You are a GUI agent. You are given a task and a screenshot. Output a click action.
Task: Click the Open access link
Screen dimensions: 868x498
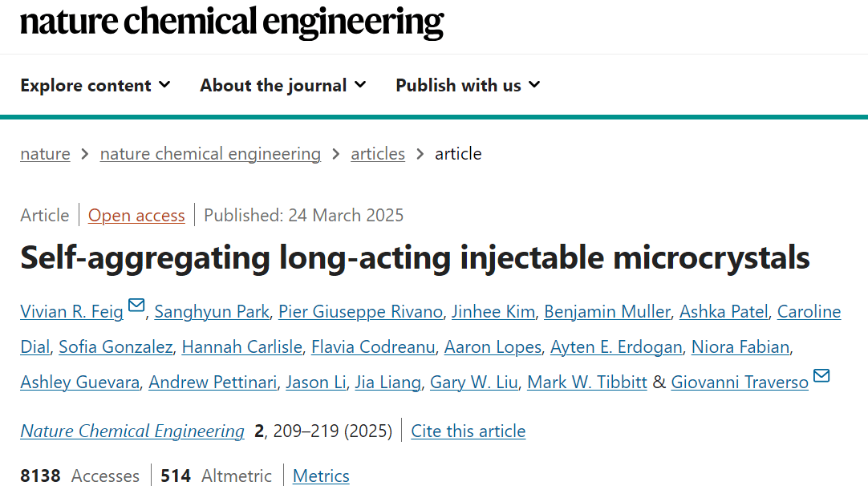pyautogui.click(x=136, y=215)
